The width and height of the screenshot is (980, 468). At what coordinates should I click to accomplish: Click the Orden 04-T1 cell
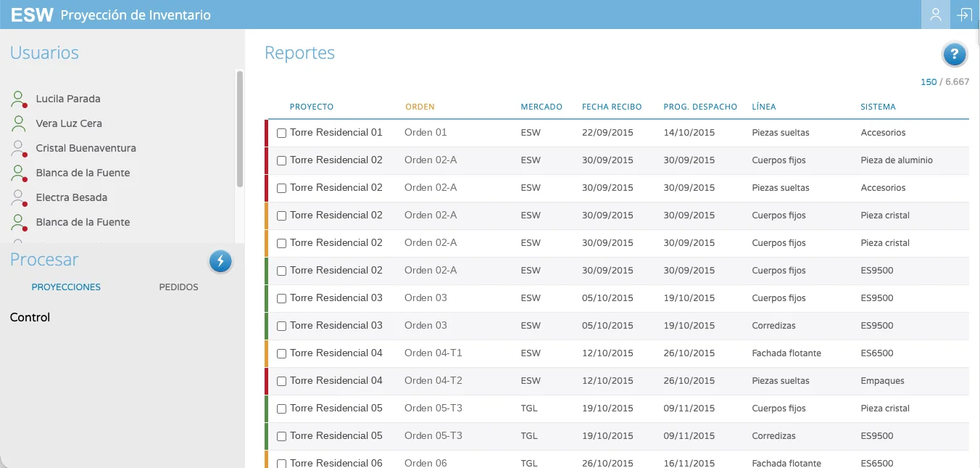pos(433,353)
